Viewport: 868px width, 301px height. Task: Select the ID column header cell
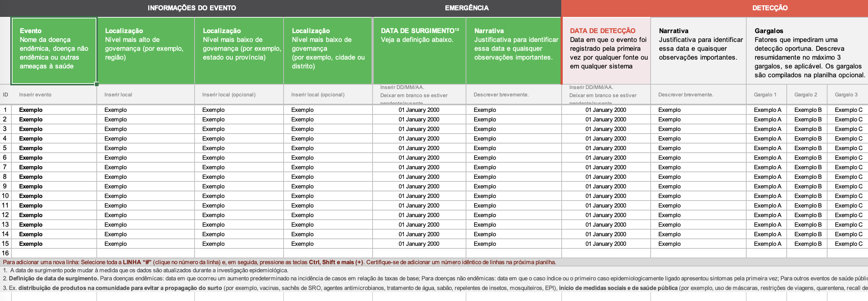tap(6, 95)
